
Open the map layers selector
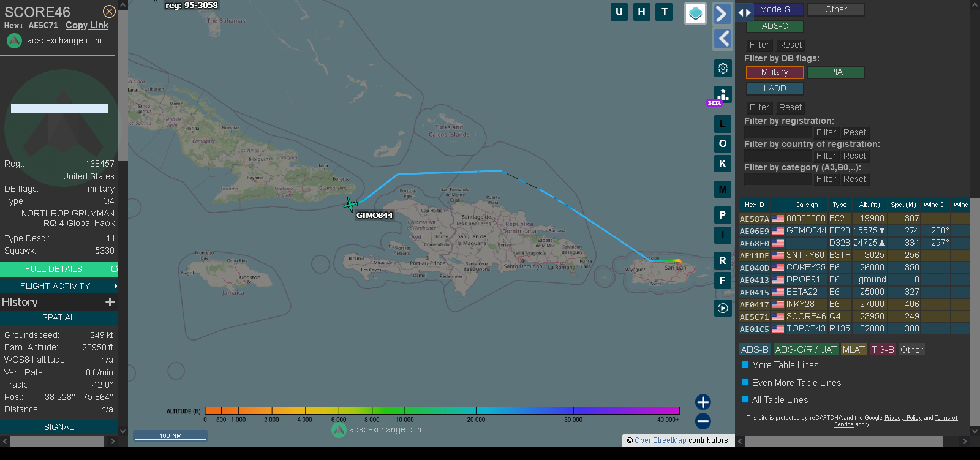pyautogui.click(x=695, y=13)
